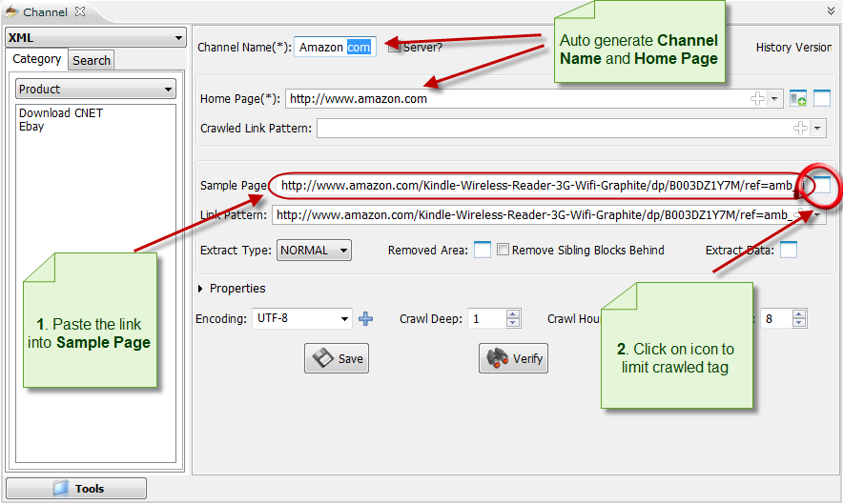Click the Sample Page browser window icon
This screenshot has height=504, width=843.
(x=822, y=186)
